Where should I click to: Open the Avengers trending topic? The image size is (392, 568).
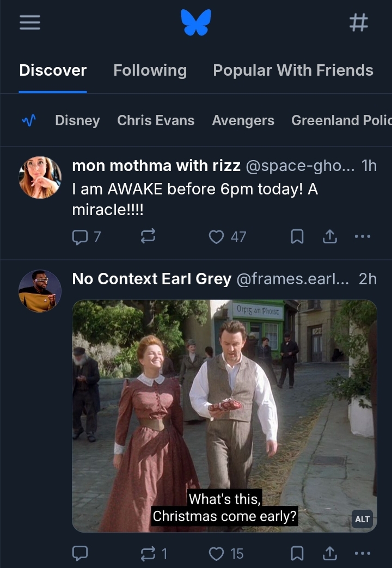pos(243,120)
